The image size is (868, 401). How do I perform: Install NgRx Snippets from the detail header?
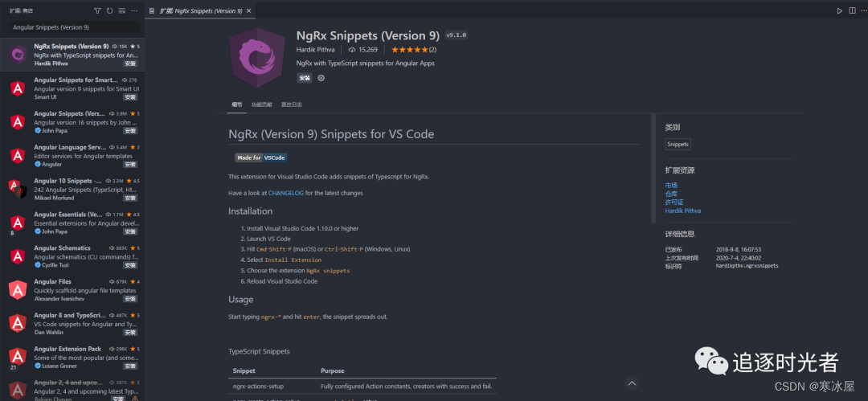305,78
